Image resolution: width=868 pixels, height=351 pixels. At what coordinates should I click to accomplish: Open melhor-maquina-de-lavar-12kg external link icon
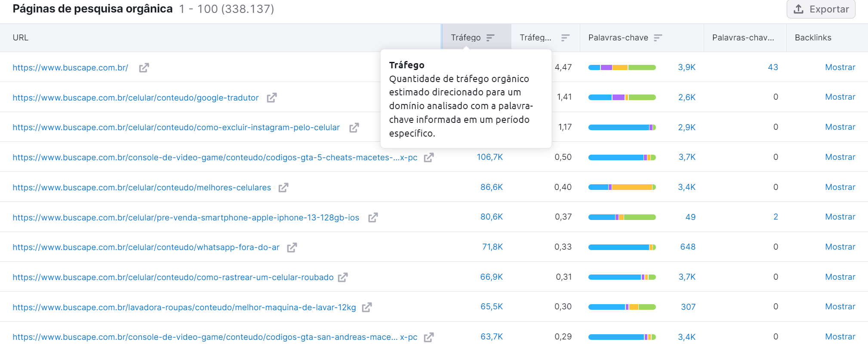(x=367, y=307)
